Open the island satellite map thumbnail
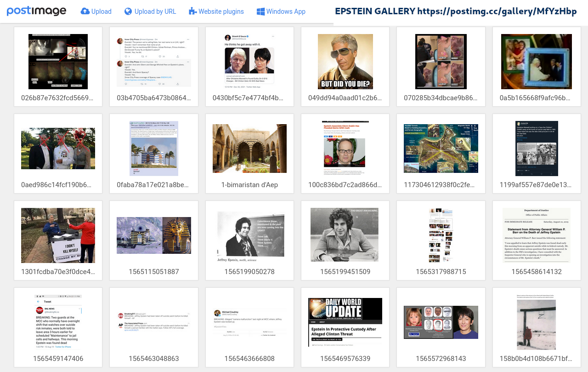 [x=441, y=149]
